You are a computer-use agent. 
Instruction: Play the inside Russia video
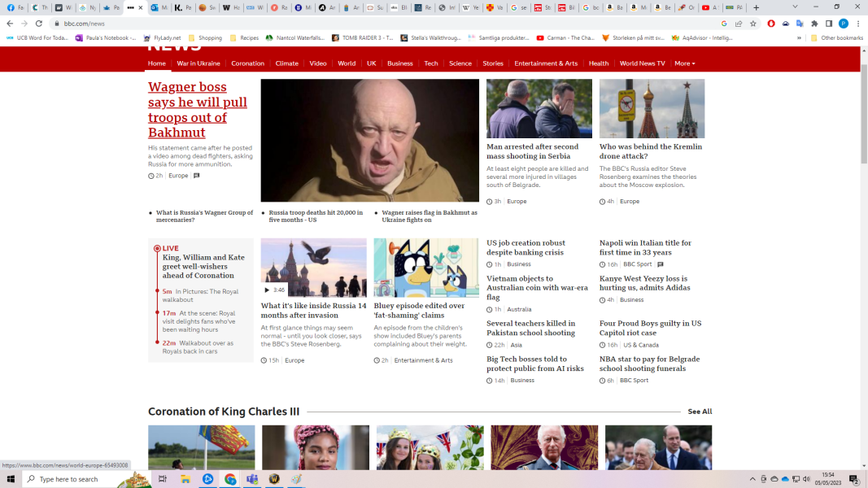(267, 290)
